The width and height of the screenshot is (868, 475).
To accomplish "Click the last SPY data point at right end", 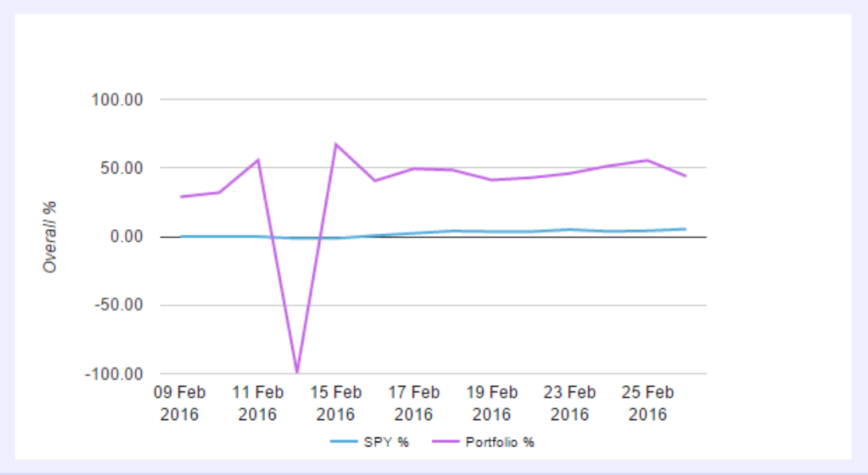I will pos(686,229).
